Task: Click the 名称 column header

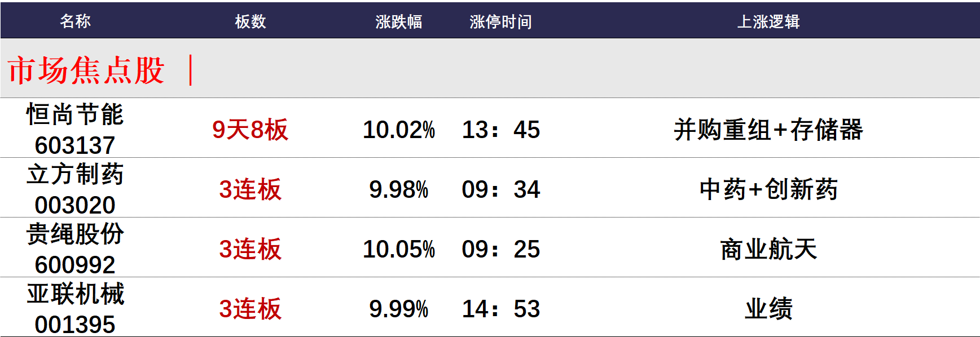Action: pos(75,21)
